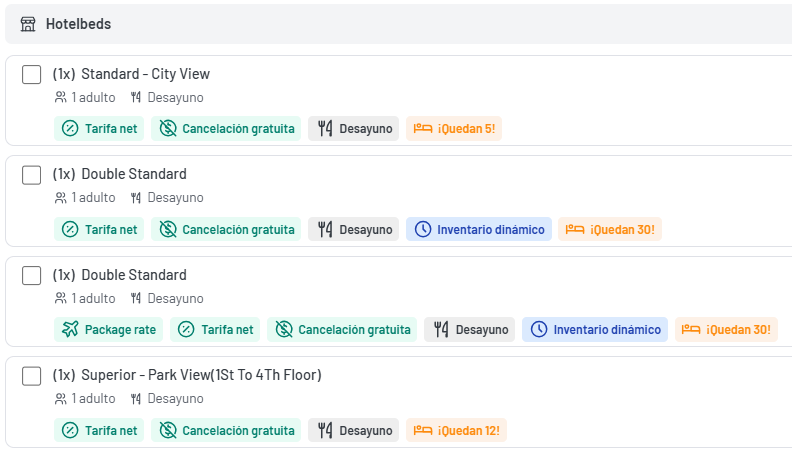Click Cancelación gratuita tag in Package rate row

342,329
